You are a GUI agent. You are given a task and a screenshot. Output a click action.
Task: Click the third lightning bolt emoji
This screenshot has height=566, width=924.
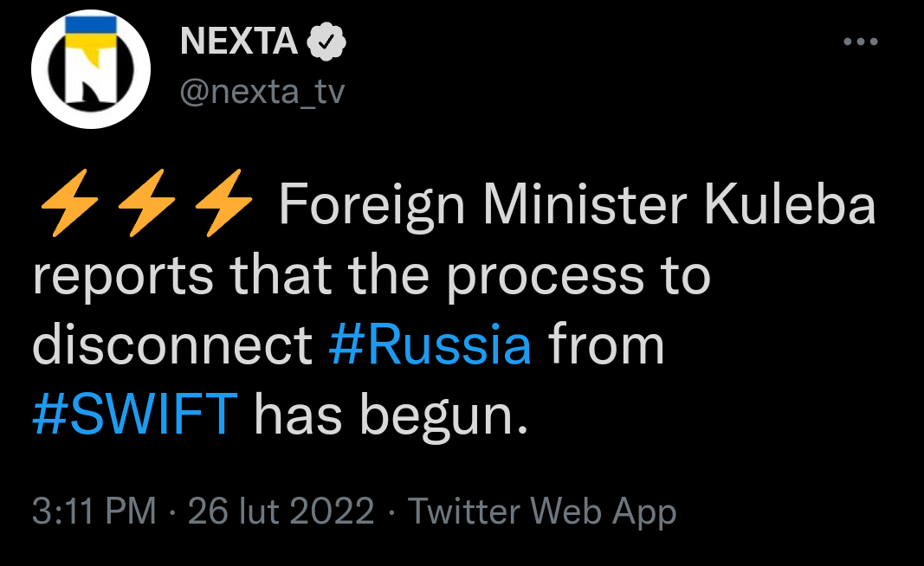(x=222, y=205)
